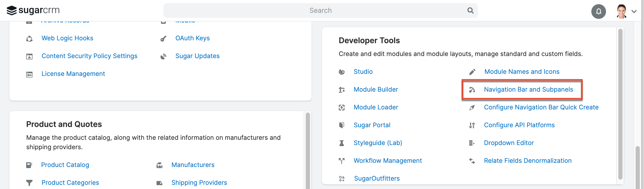Open the notifications bell
The height and width of the screenshot is (189, 644).
pos(599,12)
